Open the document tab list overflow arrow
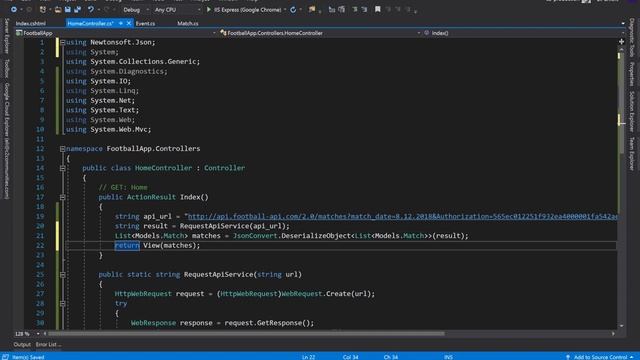640x360 pixels. (623, 23)
